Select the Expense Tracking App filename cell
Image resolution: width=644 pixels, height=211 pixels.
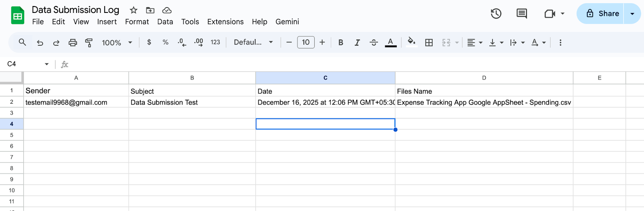point(484,102)
